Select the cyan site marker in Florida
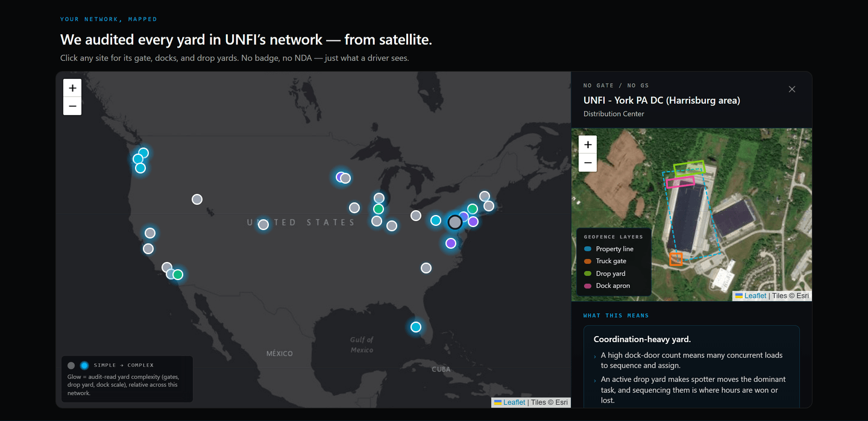The width and height of the screenshot is (868, 421). pyautogui.click(x=416, y=327)
